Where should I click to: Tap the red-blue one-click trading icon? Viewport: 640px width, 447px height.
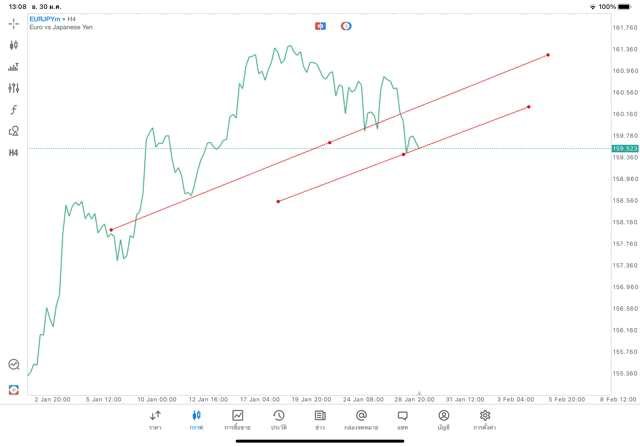pyautogui.click(x=320, y=25)
